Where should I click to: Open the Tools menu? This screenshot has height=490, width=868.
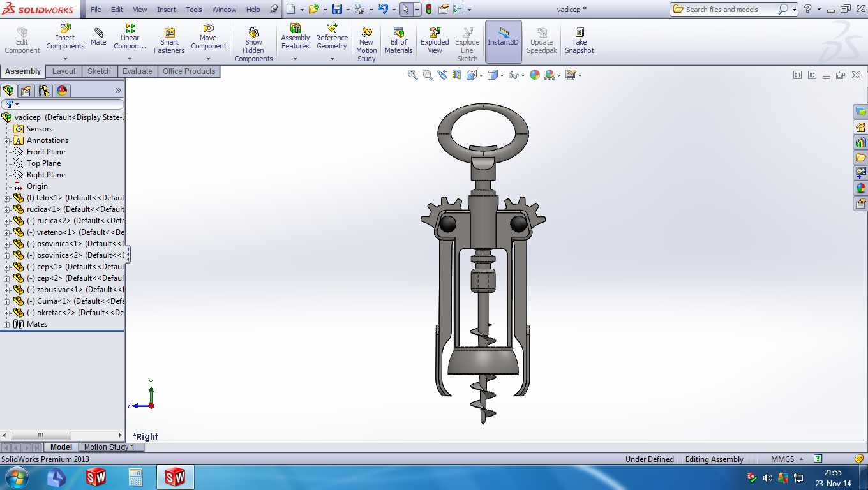[x=194, y=10]
